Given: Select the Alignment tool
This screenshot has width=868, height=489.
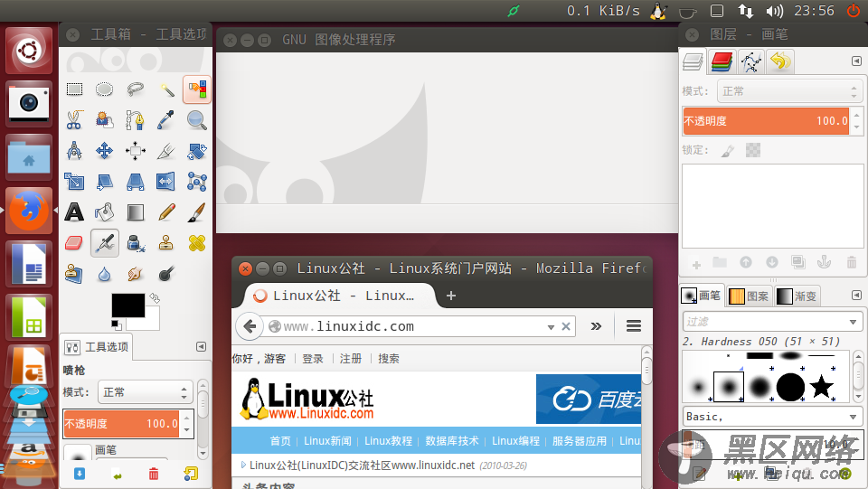Looking at the screenshot, I should tap(135, 150).
